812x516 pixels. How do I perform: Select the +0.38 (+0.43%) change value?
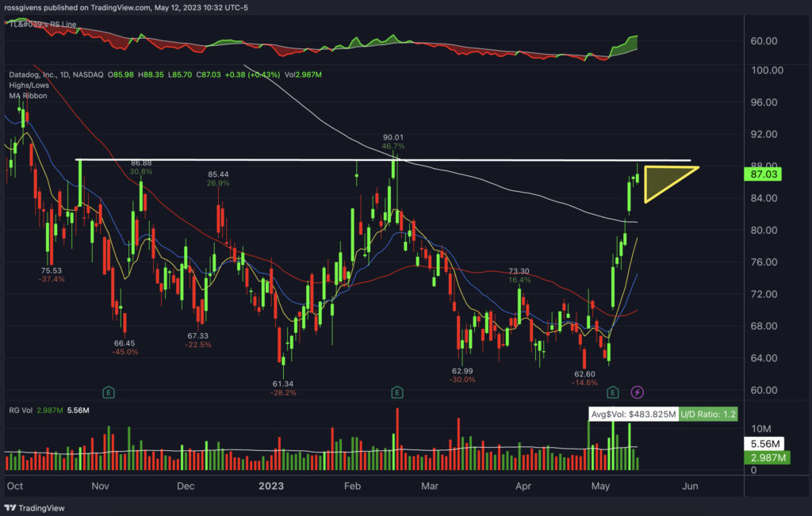point(252,75)
